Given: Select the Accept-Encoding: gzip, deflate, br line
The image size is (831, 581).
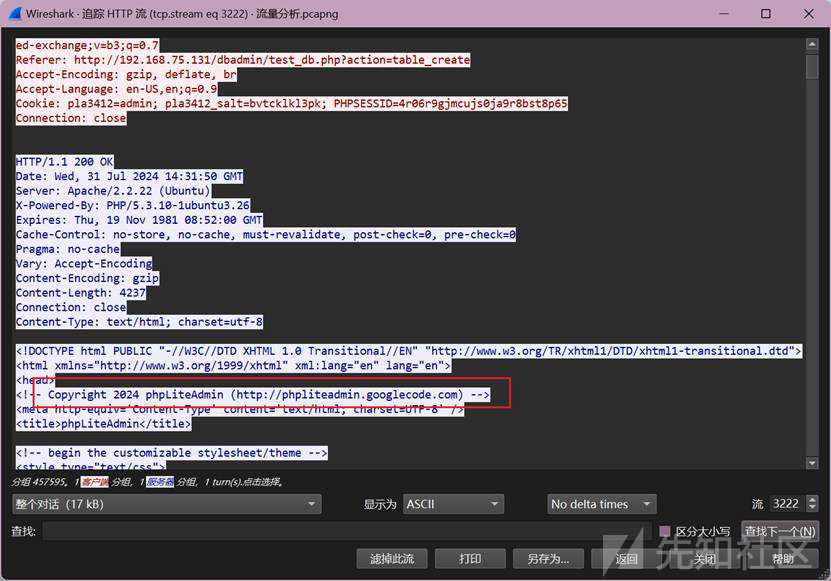Looking at the screenshot, I should 126,75.
